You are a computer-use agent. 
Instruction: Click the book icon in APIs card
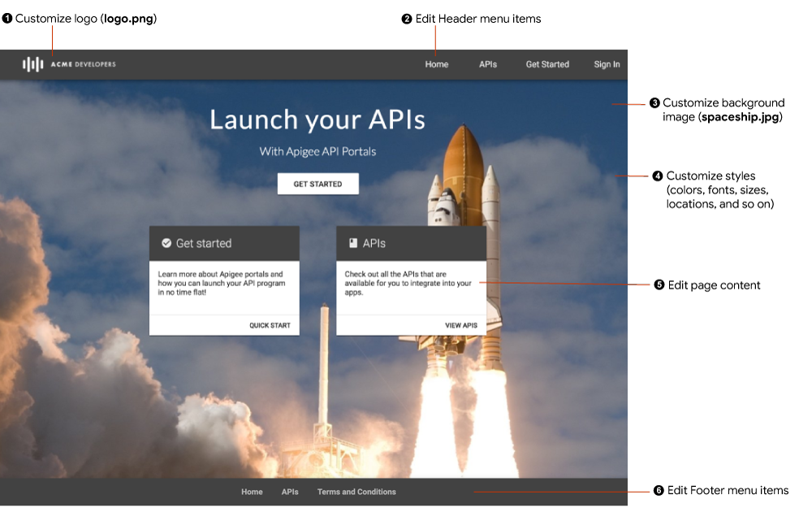click(x=353, y=243)
